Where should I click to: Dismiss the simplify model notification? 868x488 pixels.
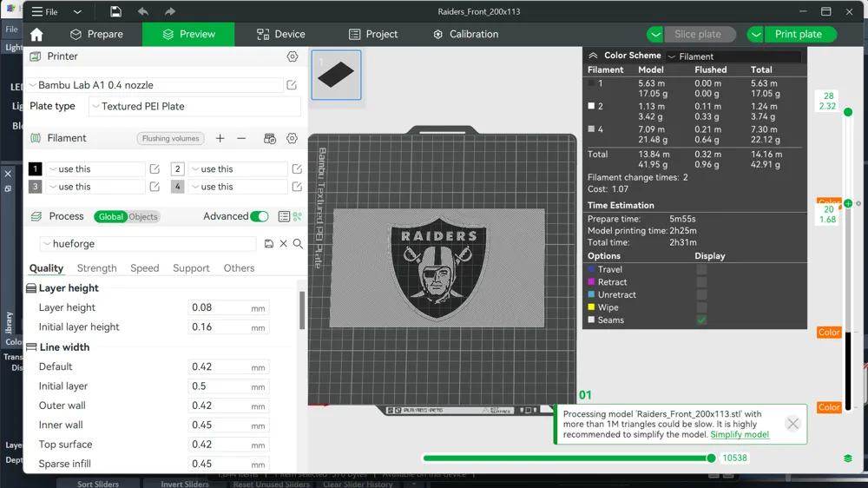pyautogui.click(x=792, y=424)
